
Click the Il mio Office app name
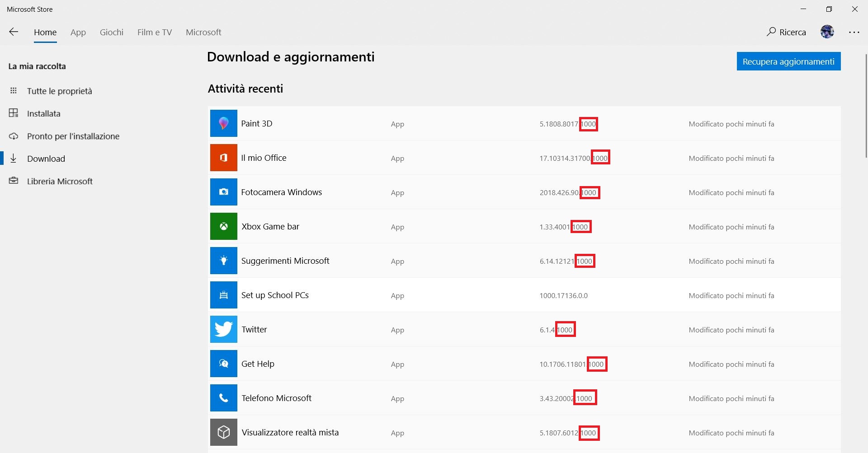click(264, 158)
